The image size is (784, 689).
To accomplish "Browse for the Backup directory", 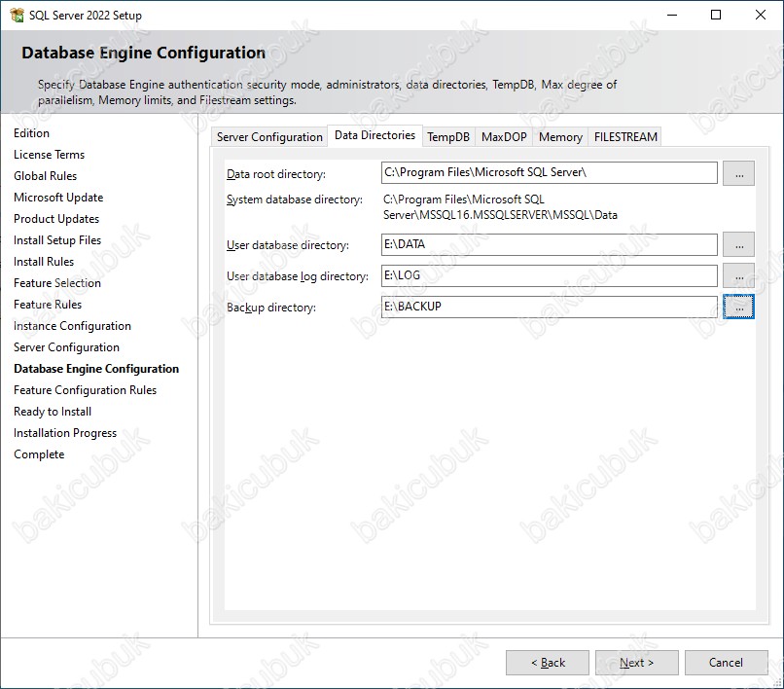I will pyautogui.click(x=738, y=307).
